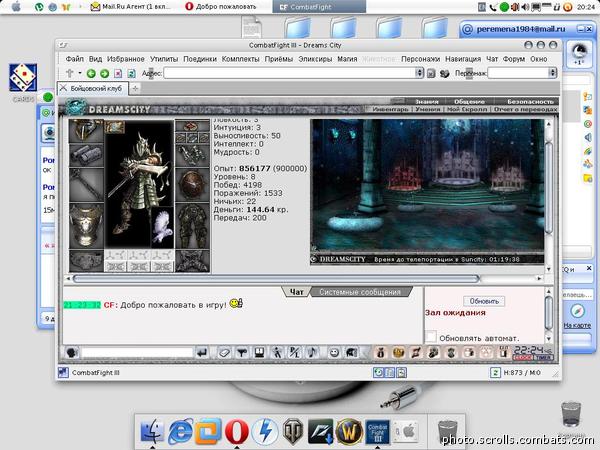Image resolution: width=600 pixels, height=450 pixels.
Task: Open the Файл menu
Action: click(75, 59)
